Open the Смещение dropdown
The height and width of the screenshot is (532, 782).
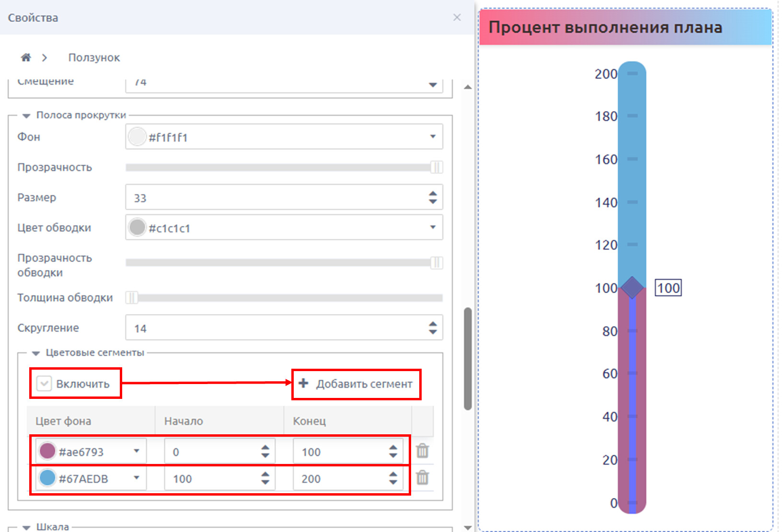tap(433, 85)
